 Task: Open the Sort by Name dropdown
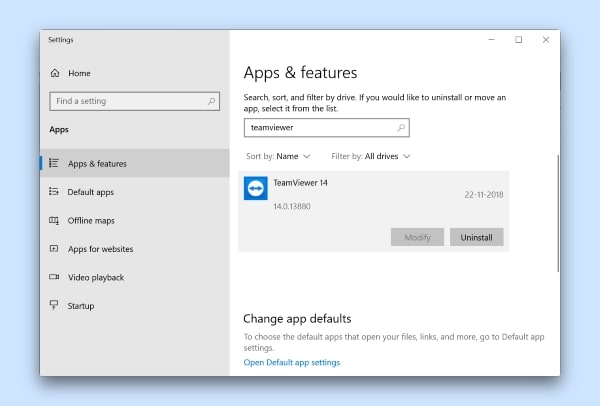coord(278,156)
